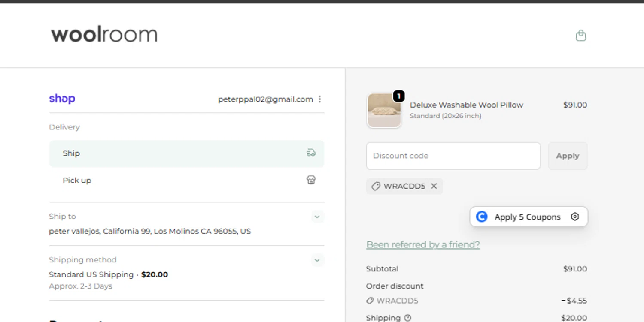Screen dimensions: 644x322
Task: Open account options three-dot menu
Action: coord(320,99)
